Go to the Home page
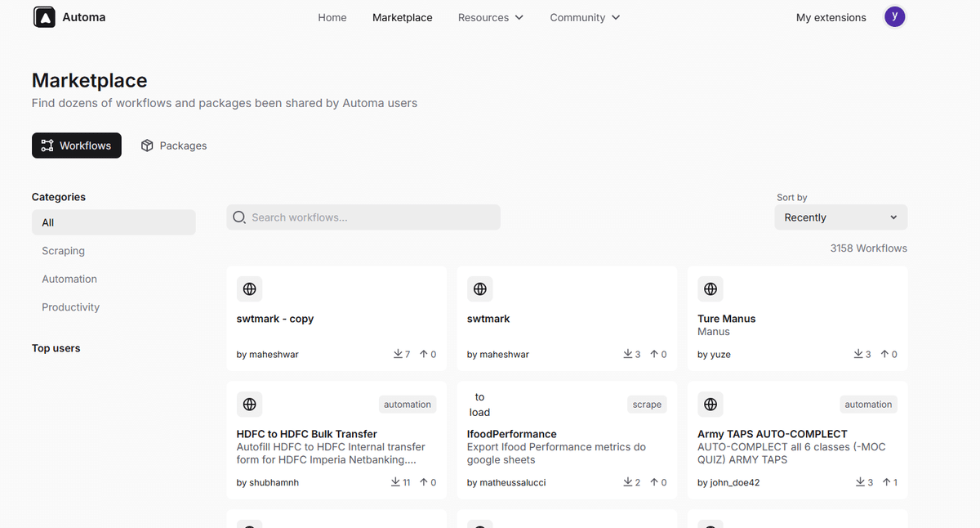Screen dimensions: 980x528 332,17
